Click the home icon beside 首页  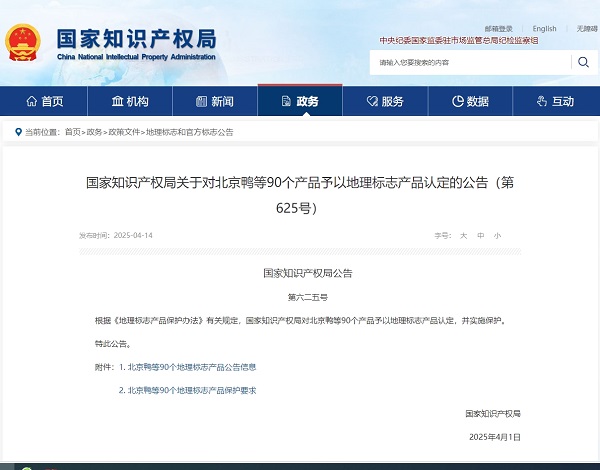click(x=32, y=101)
